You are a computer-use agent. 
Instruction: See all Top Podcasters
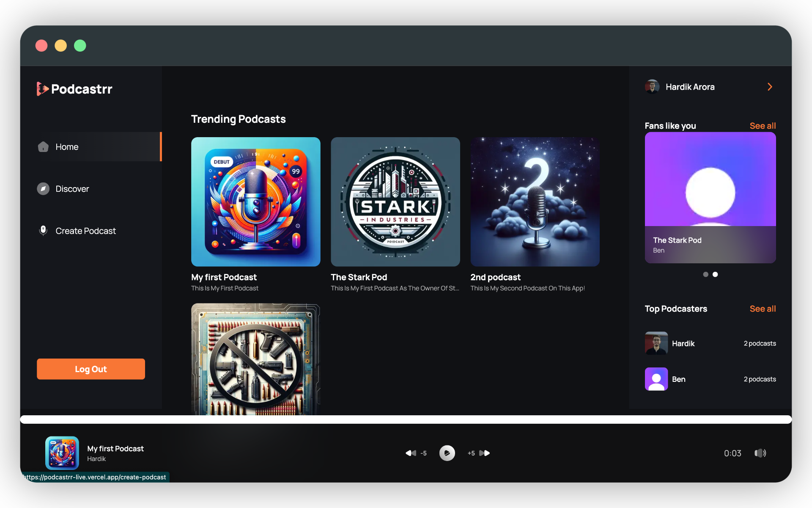pyautogui.click(x=763, y=309)
